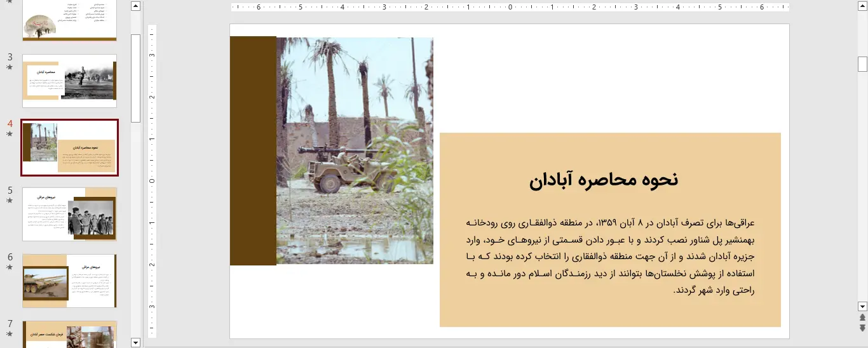Go to previous slide using double up arrow
The height and width of the screenshot is (348, 868).
(x=862, y=317)
